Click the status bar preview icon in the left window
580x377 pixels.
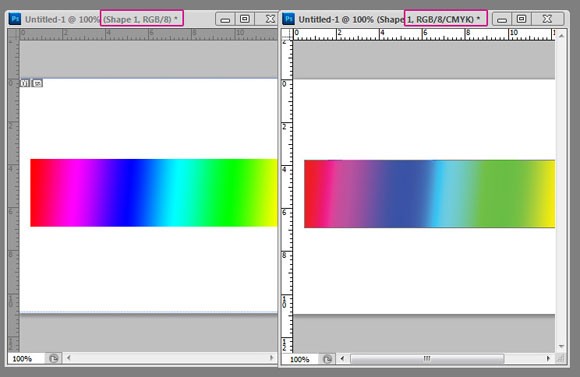(54, 359)
